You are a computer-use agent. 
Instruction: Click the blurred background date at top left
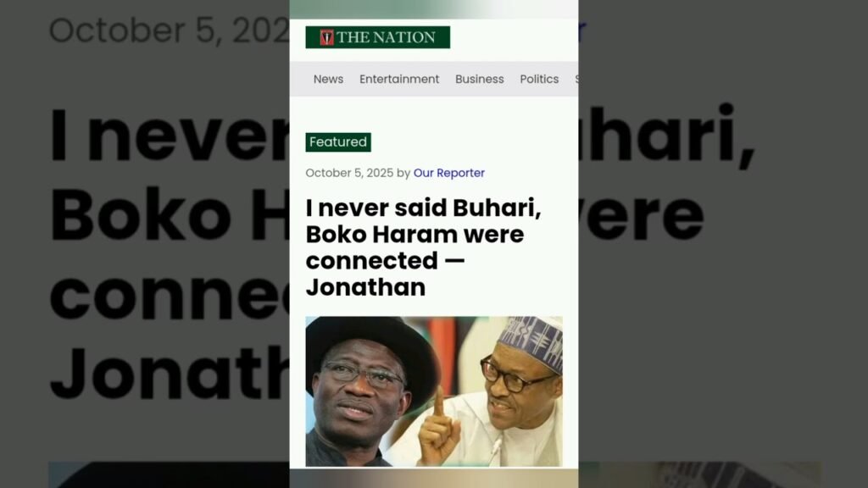(169, 30)
